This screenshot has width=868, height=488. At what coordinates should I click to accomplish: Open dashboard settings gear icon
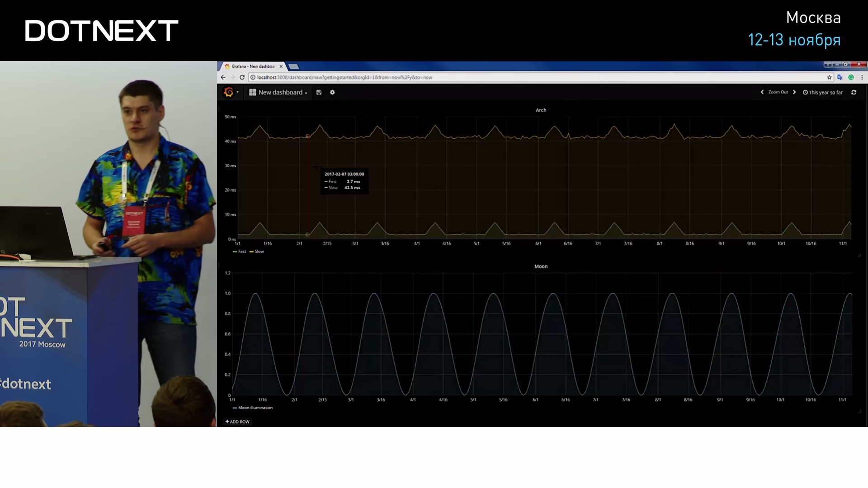pyautogui.click(x=332, y=92)
